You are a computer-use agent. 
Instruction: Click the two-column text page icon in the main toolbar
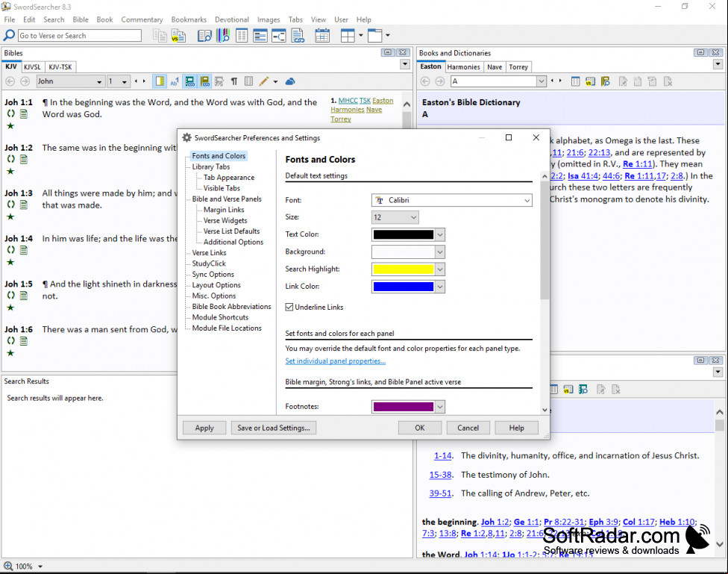(x=242, y=35)
